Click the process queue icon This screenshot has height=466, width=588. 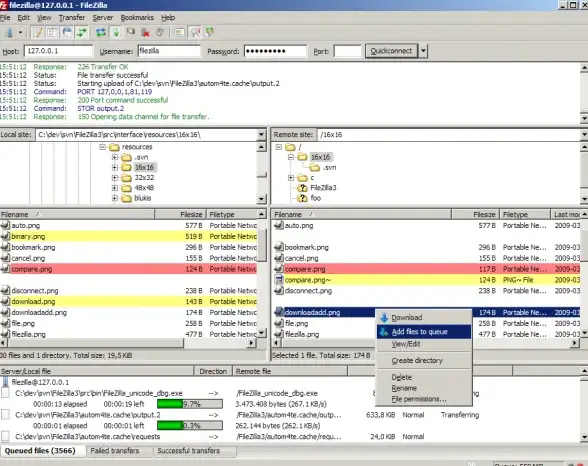[116, 33]
